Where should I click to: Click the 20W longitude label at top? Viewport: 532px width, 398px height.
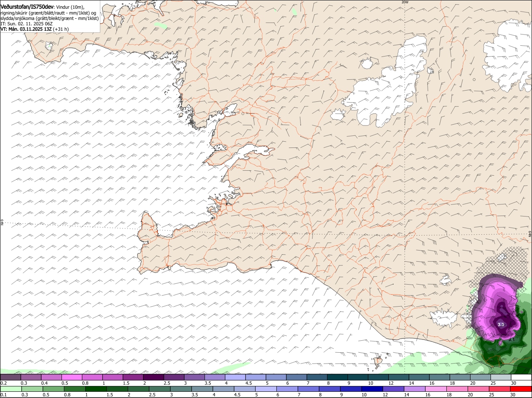(x=405, y=2)
